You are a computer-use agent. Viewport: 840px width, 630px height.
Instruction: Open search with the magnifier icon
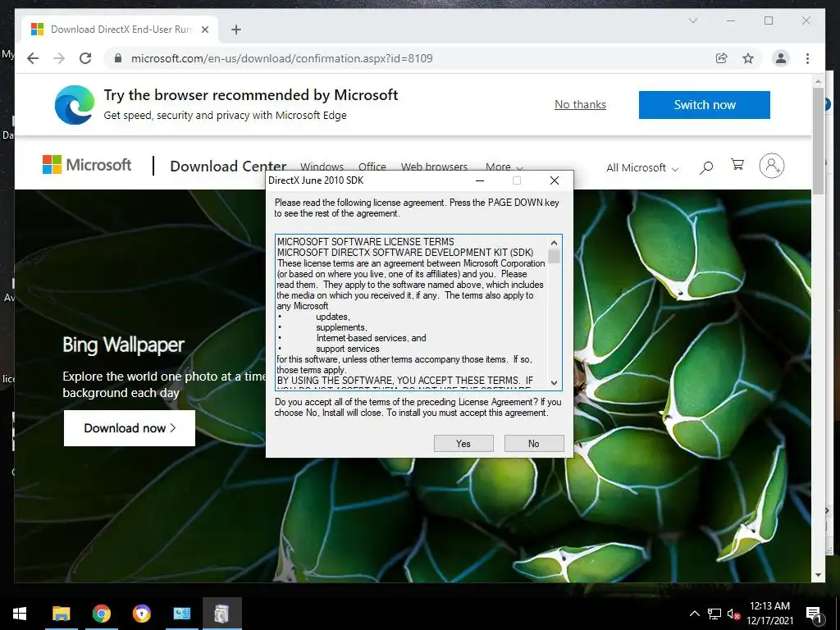(x=706, y=167)
